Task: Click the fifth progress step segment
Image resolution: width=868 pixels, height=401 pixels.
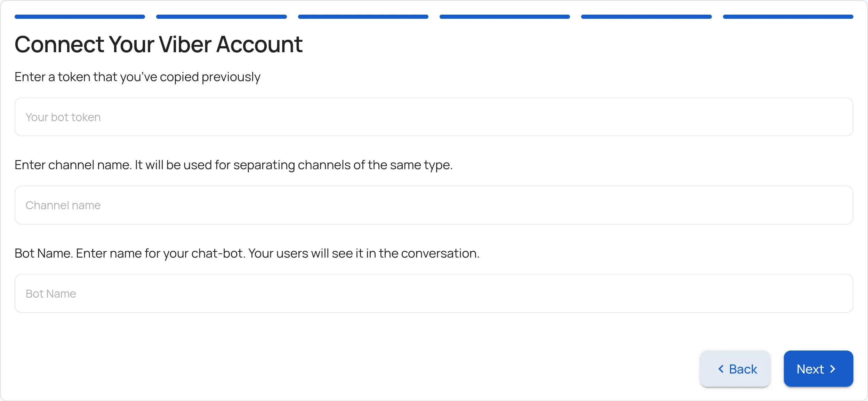Action: (646, 17)
